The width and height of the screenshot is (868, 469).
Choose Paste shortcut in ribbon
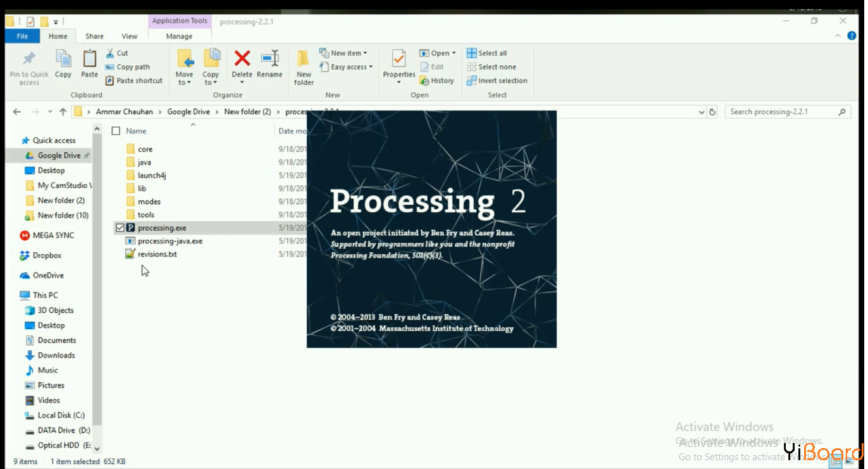[134, 81]
